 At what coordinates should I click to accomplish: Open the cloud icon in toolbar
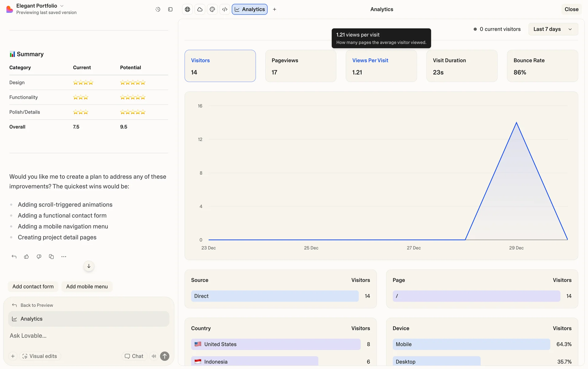[200, 9]
